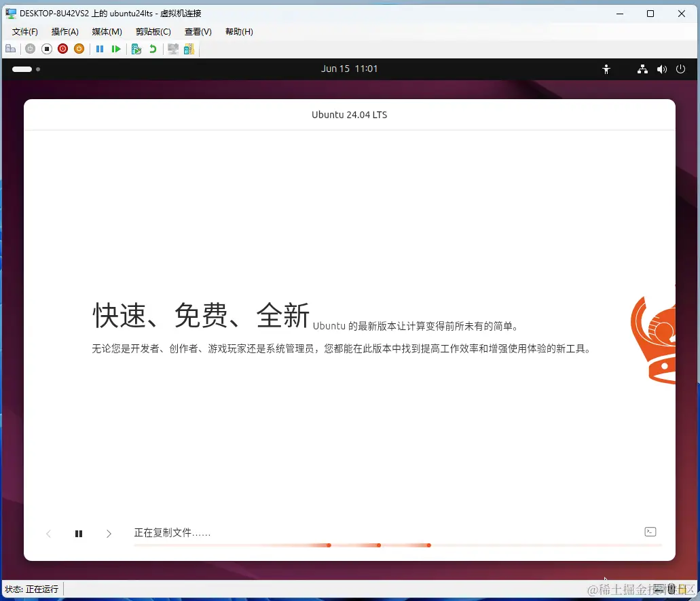700x601 pixels.
Task: Send Ctrl+Alt+Del to the virtual machine
Action: (11, 48)
